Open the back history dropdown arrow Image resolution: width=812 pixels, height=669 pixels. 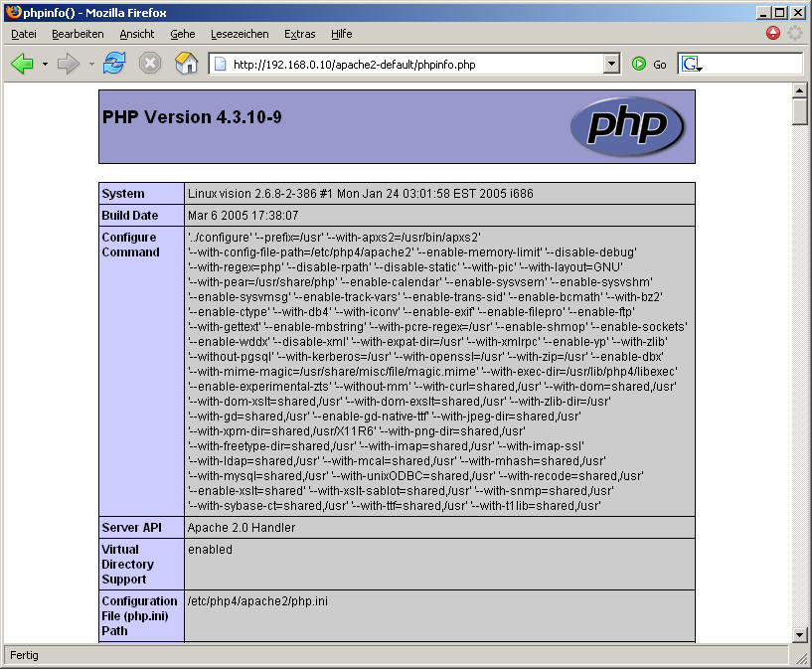coord(45,65)
